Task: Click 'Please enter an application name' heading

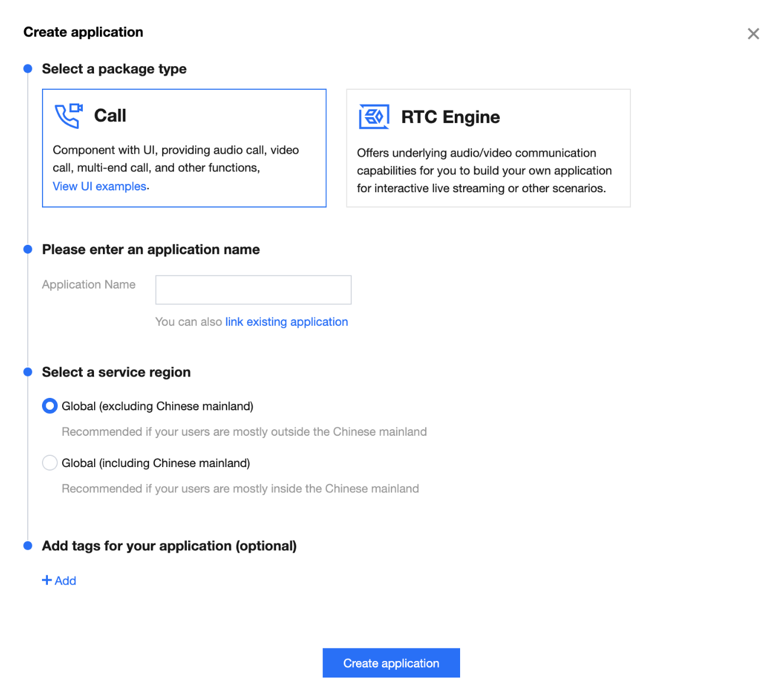Action: 151,249
